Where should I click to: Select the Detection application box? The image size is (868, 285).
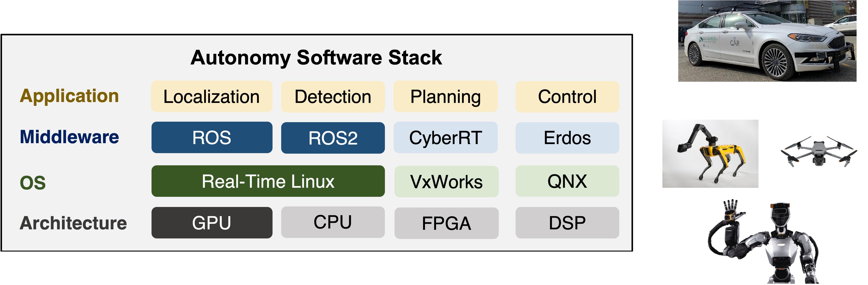(333, 96)
